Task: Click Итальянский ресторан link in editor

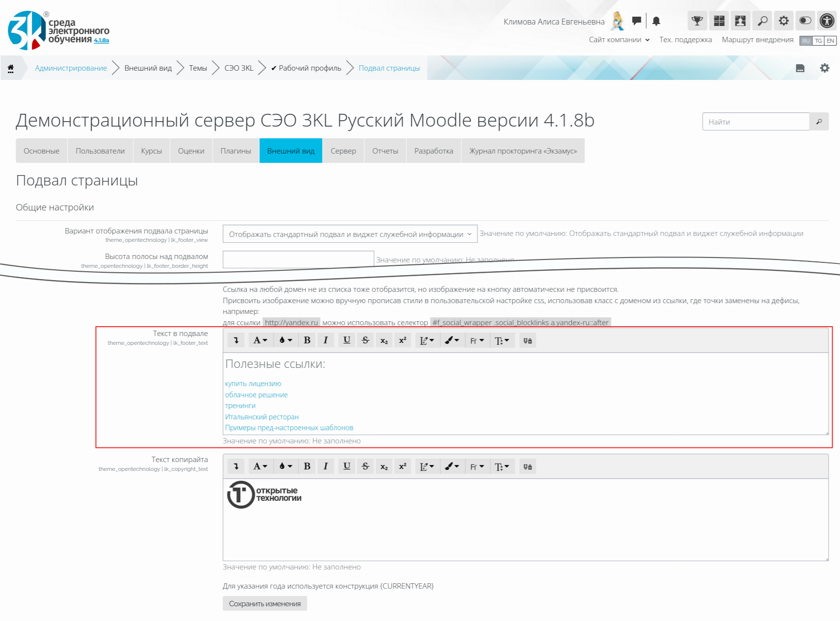Action: point(262,417)
